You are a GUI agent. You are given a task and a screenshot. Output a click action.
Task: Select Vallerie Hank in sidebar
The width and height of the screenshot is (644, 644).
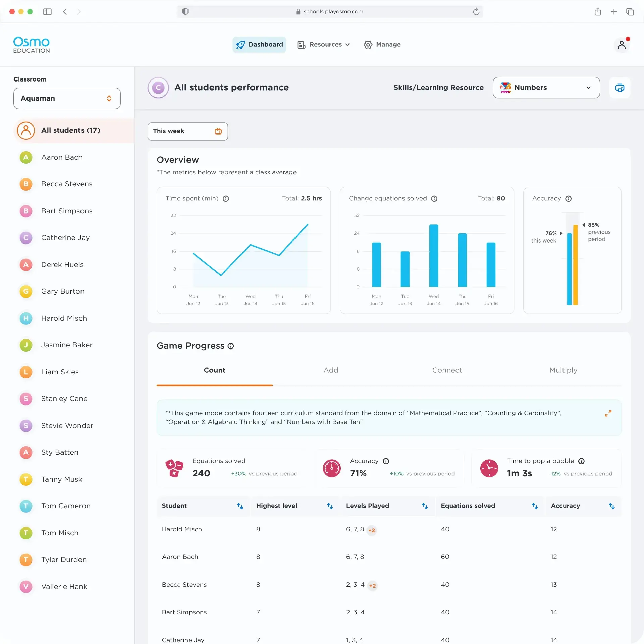74,587
